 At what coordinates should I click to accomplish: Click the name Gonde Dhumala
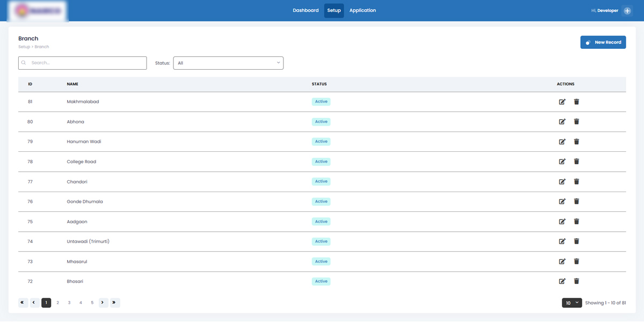click(85, 202)
